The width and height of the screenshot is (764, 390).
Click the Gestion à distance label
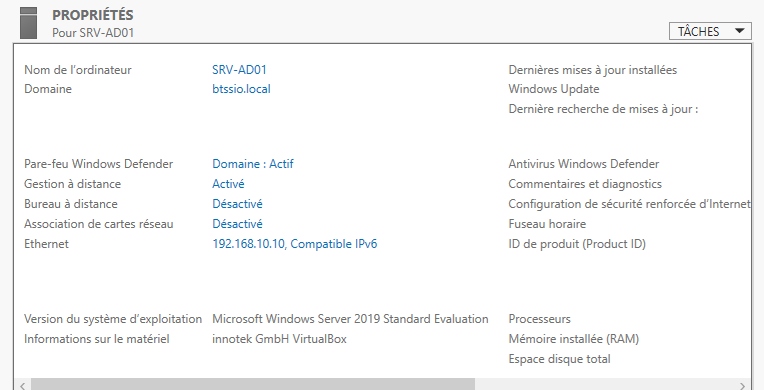[73, 184]
